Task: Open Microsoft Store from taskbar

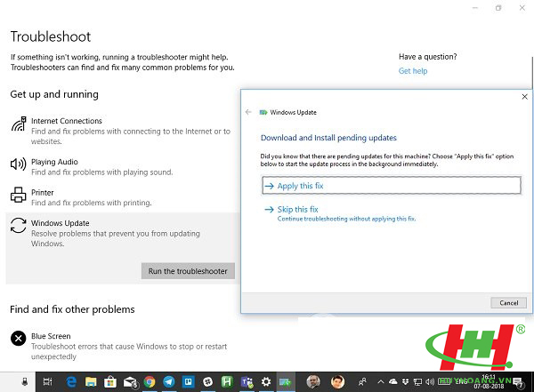Action: [110, 382]
